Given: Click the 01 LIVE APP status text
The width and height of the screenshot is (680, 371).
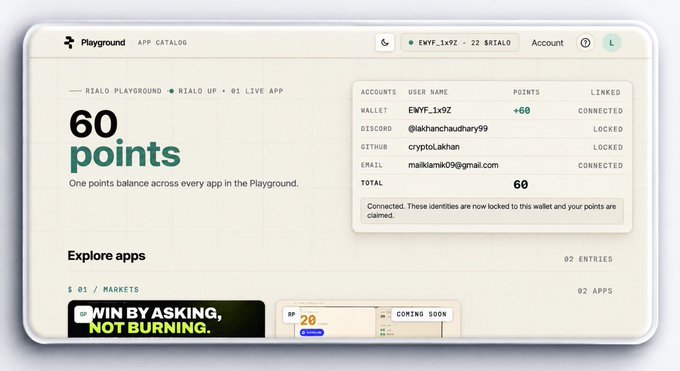Looking at the screenshot, I should 257,91.
